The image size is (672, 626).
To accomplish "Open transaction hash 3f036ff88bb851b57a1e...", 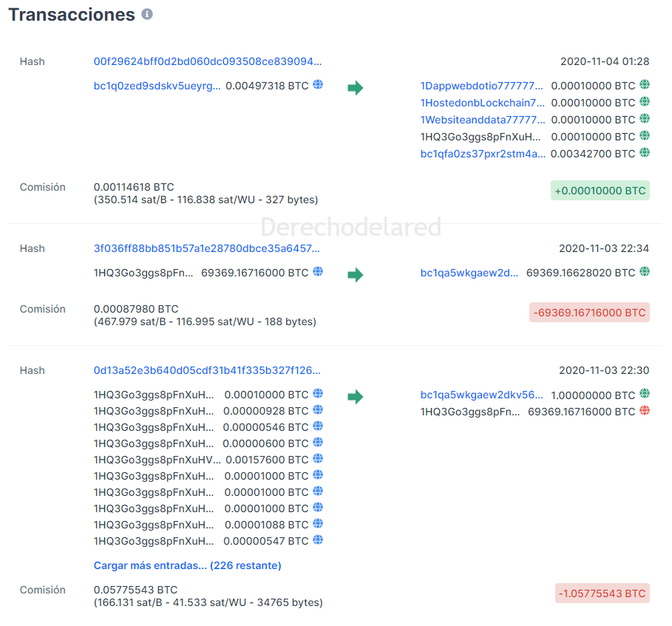I will [207, 248].
